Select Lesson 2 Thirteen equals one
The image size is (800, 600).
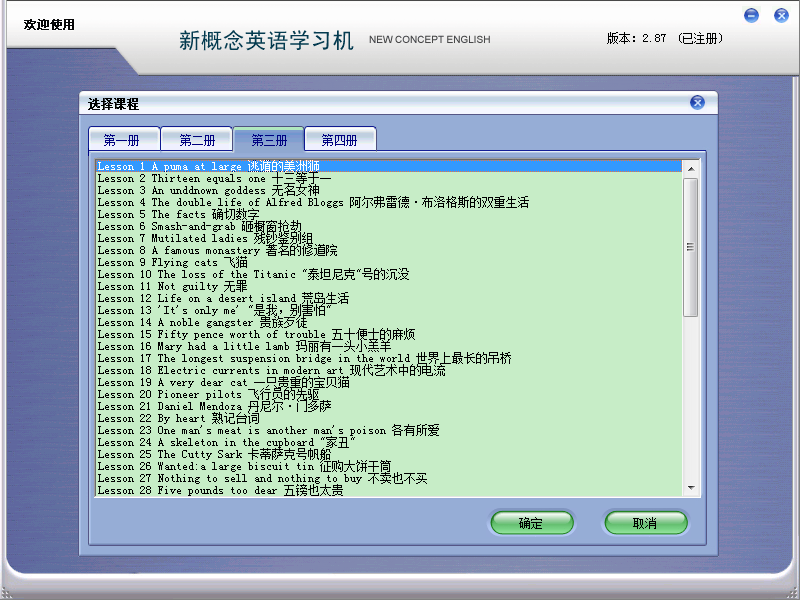tap(389, 179)
